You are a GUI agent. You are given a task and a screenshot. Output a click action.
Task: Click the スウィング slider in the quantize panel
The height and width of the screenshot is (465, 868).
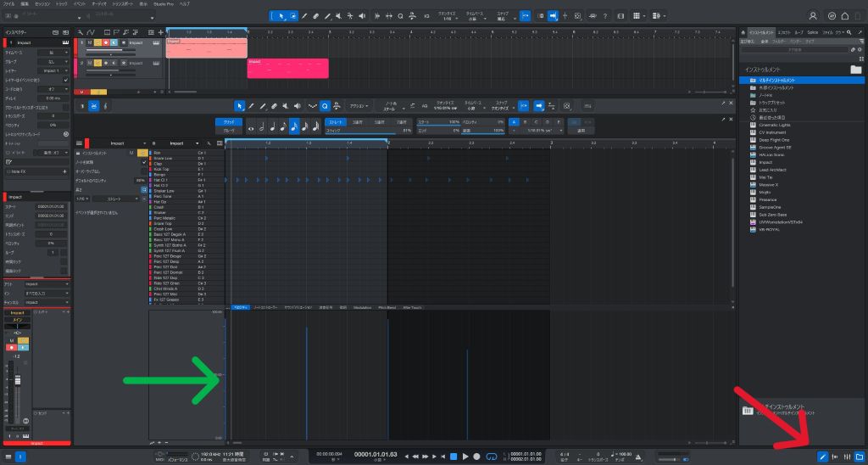pyautogui.click(x=369, y=130)
